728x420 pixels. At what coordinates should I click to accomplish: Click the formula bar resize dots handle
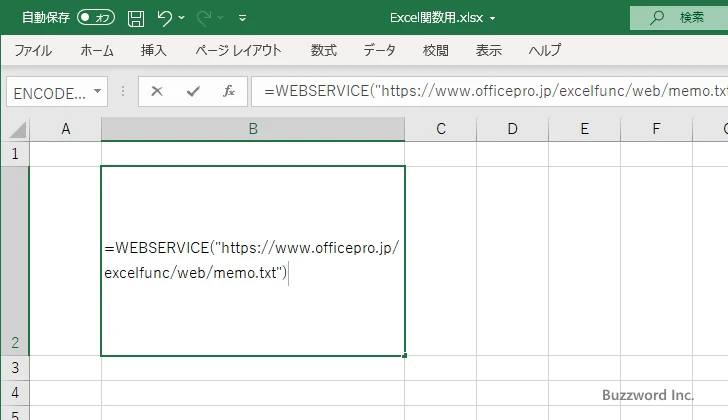coord(123,91)
